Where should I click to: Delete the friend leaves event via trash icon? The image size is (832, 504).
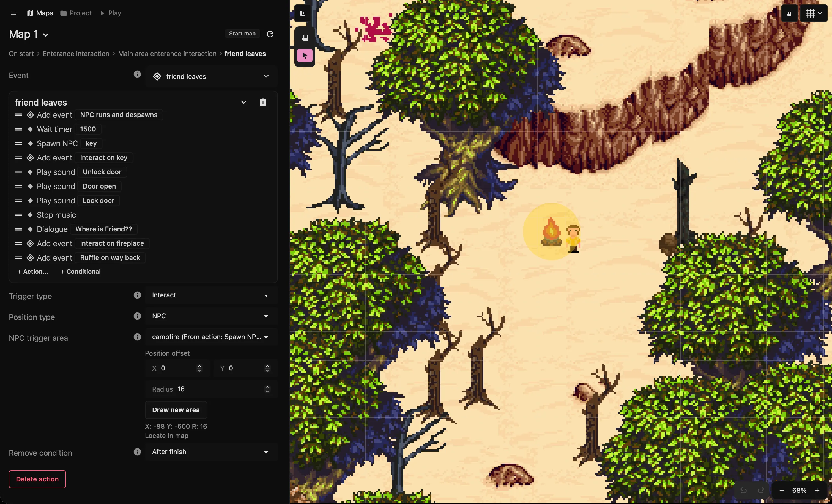point(263,102)
